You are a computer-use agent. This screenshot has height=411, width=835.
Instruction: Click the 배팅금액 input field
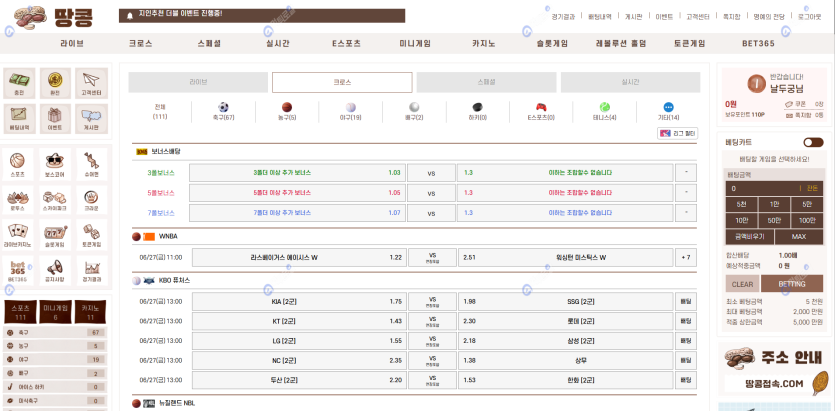(762, 188)
